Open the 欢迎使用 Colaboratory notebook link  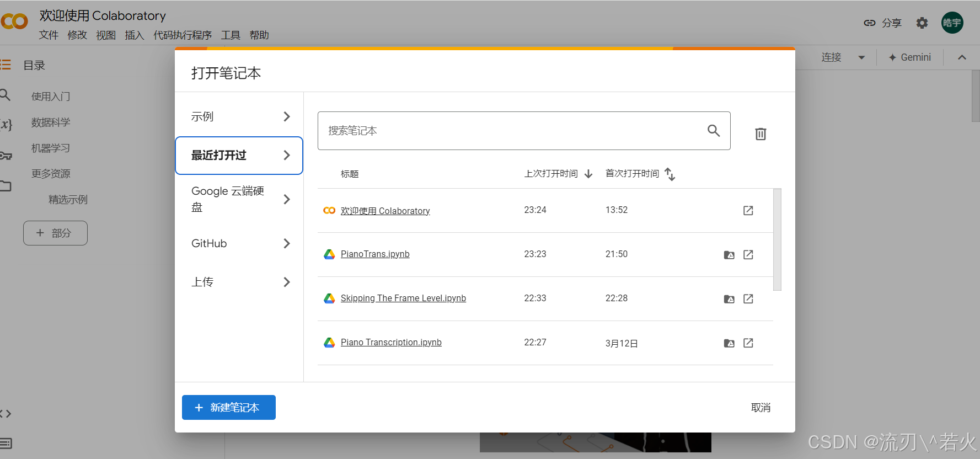pos(385,211)
